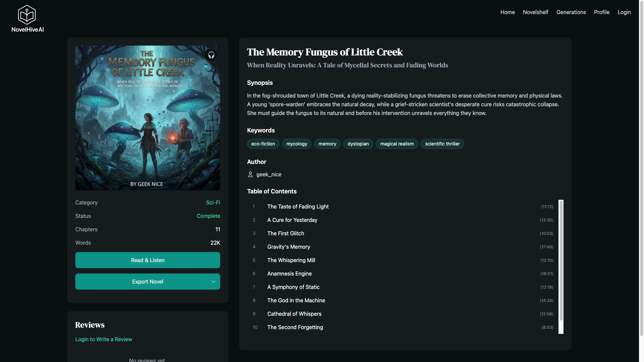Image resolution: width=644 pixels, height=362 pixels.
Task: Click the Read & Listen button
Action: tap(148, 260)
